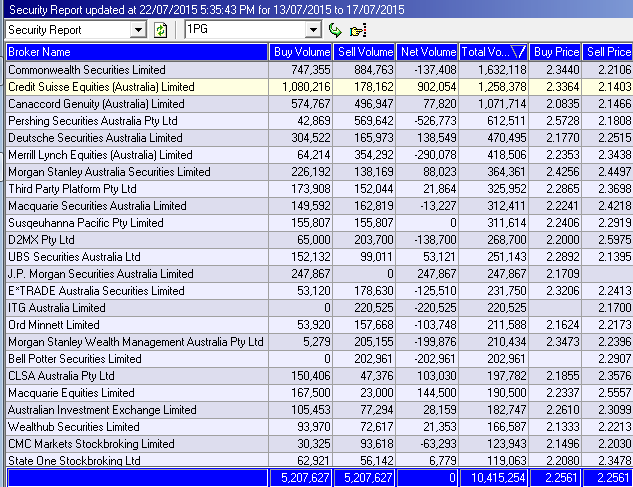The image size is (633, 487).
Task: Select UBS Securities Australia Ltd row
Action: click(x=319, y=257)
